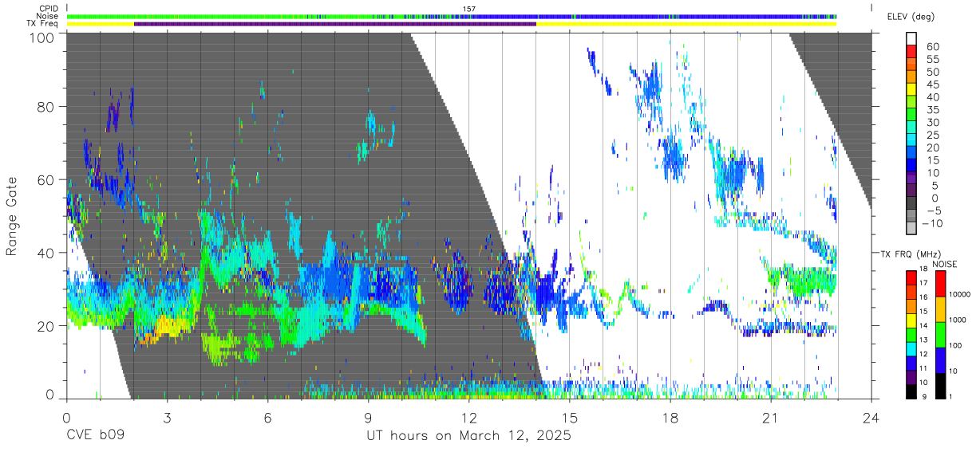Click the Range Gate tick label "80"
The height and width of the screenshot is (452, 980).
46,106
